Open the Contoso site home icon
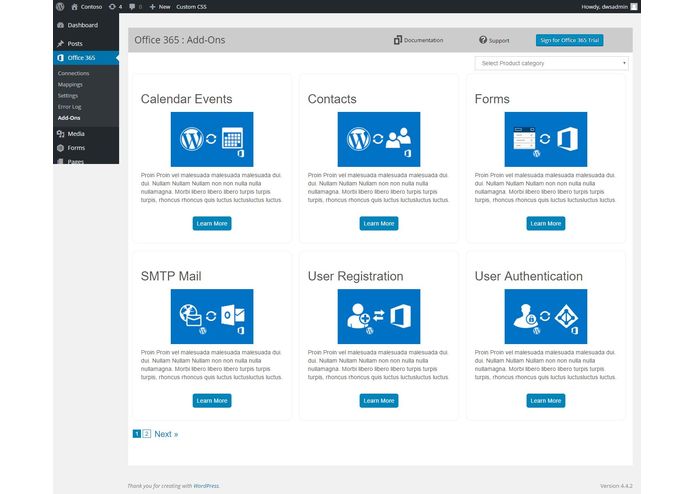695x494 pixels. (x=74, y=7)
